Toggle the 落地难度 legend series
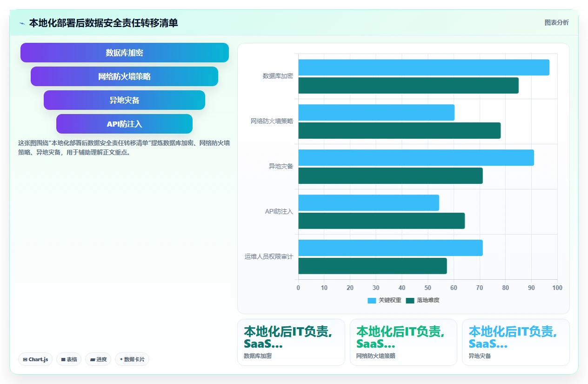 point(422,301)
